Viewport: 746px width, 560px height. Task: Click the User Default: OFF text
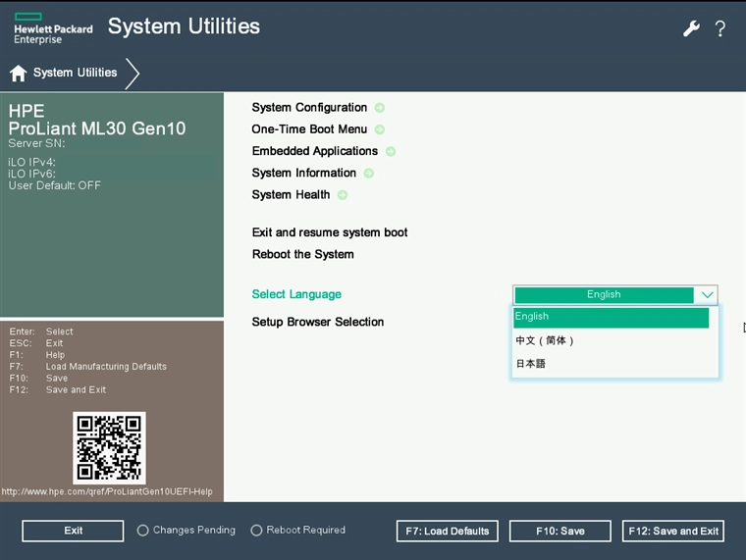coord(55,185)
